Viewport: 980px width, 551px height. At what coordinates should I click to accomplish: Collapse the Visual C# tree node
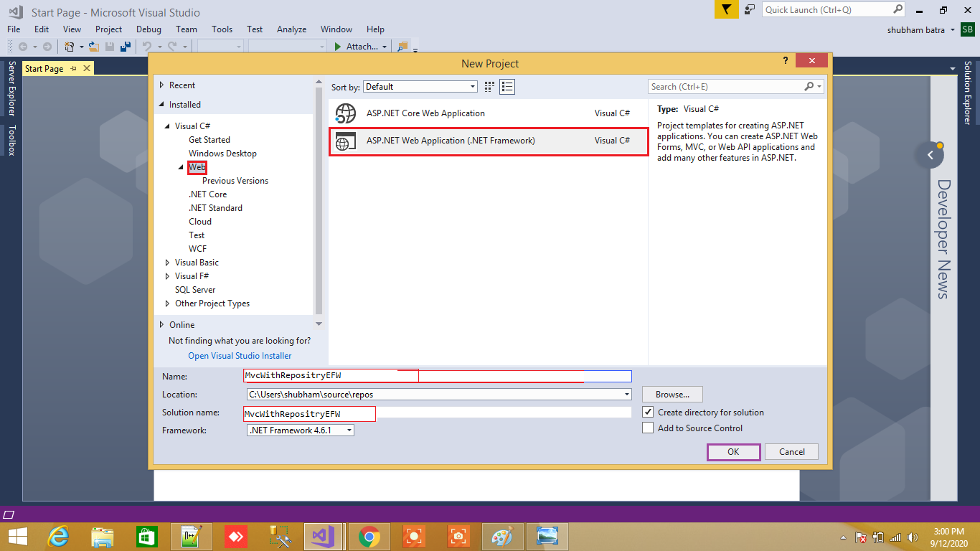[168, 126]
